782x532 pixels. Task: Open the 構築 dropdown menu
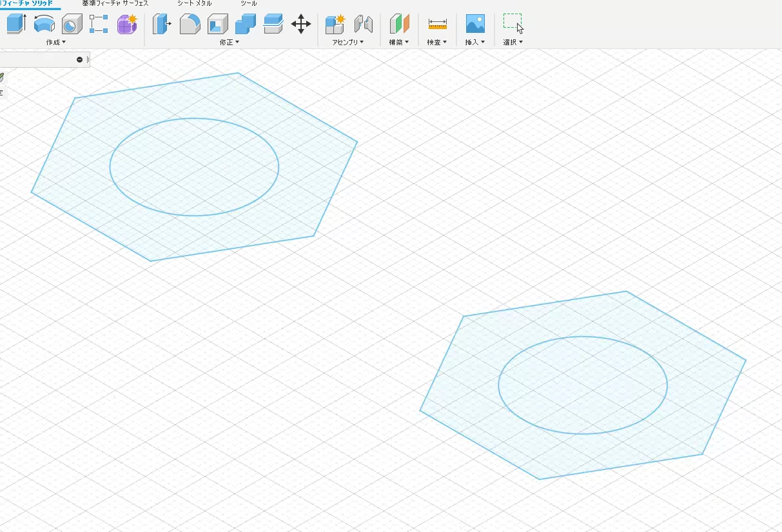pyautogui.click(x=400, y=42)
